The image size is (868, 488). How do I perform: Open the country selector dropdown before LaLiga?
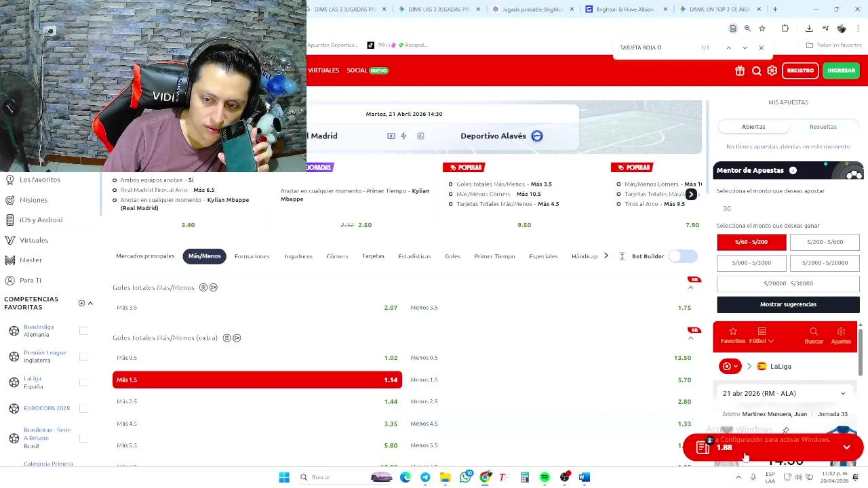coord(730,367)
